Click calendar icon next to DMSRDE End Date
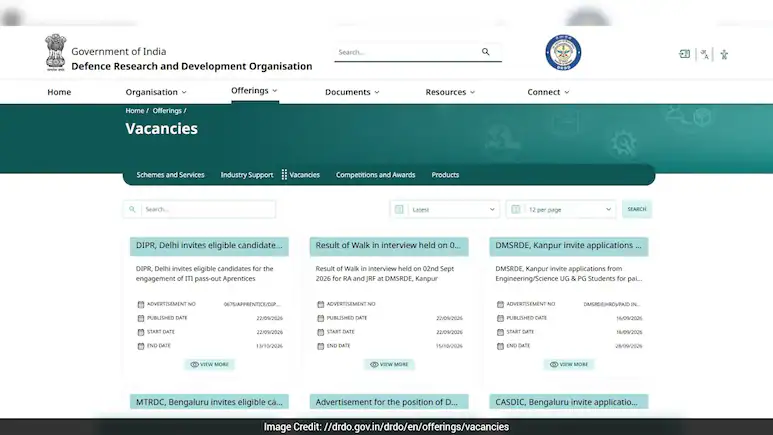This screenshot has height=435, width=773. 500,346
